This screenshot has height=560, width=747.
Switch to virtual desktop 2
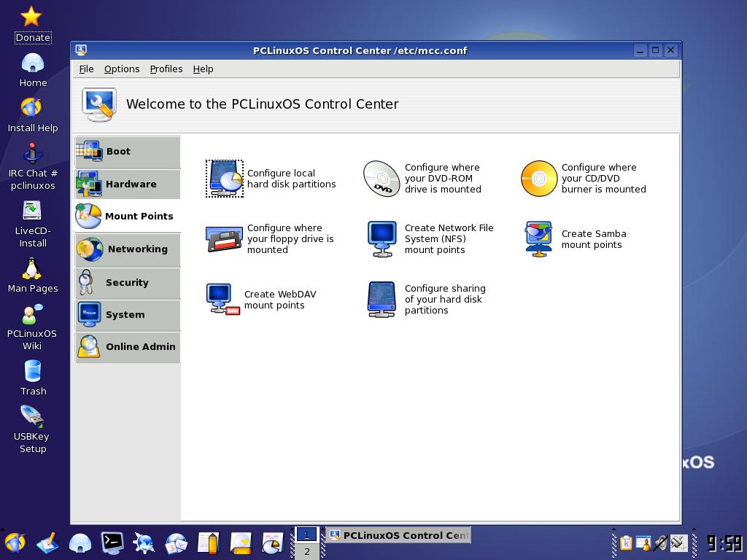pos(307,551)
